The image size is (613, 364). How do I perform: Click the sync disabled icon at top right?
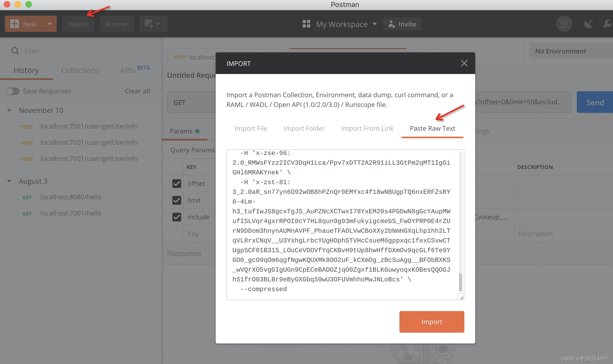point(564,24)
